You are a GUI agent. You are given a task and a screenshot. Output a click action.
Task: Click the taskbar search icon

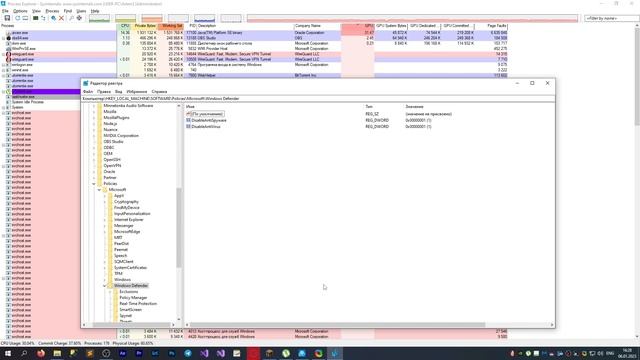(x=24, y=353)
